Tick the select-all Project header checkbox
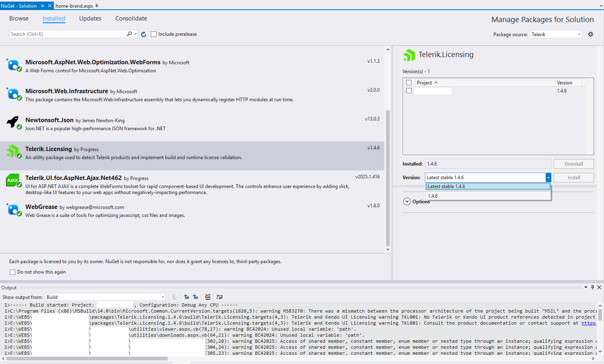 tap(409, 83)
